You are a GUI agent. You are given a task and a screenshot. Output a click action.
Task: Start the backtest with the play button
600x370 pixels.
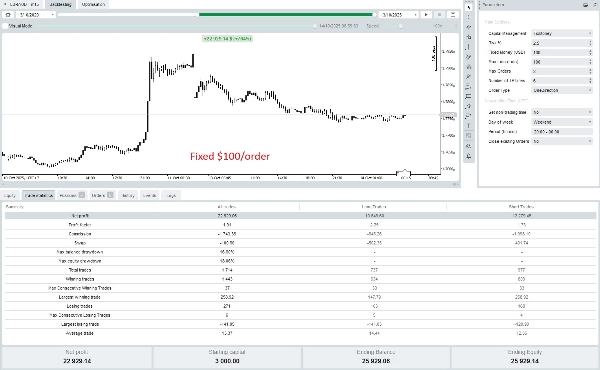click(x=426, y=15)
